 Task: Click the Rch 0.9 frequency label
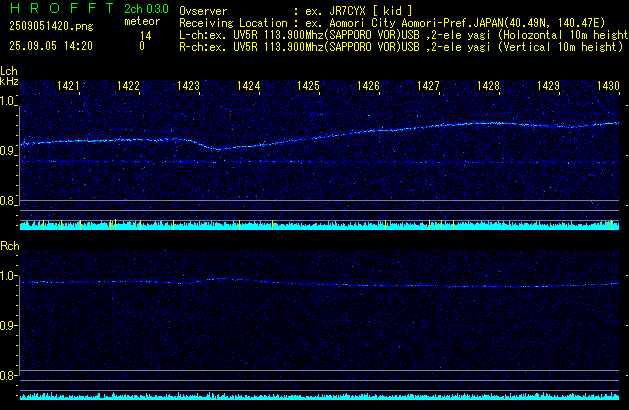tap(8, 325)
